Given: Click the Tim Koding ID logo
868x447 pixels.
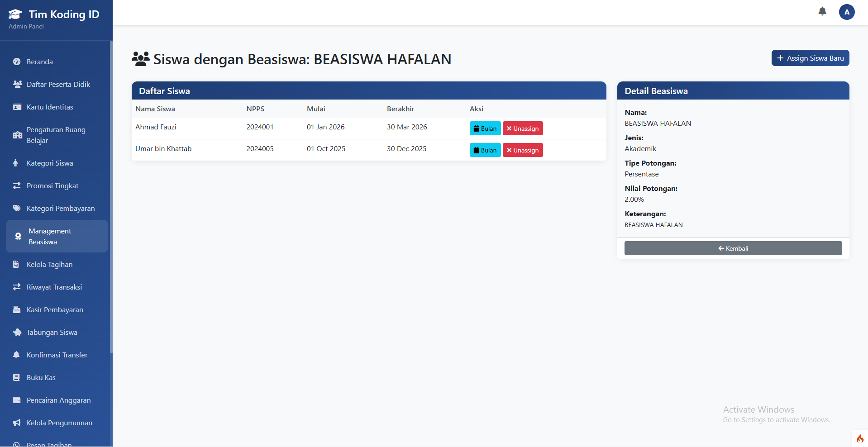Looking at the screenshot, I should click(x=53, y=14).
